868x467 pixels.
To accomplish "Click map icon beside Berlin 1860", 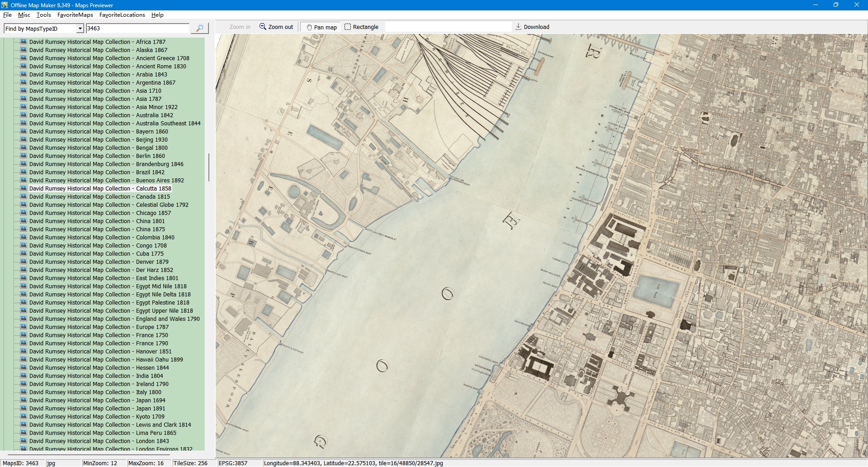I will coord(24,156).
